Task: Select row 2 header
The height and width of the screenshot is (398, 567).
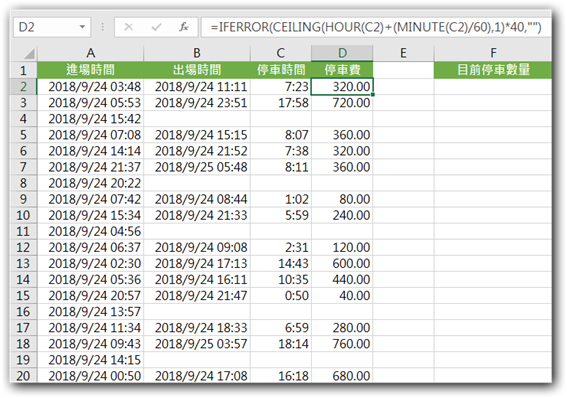Action: click(x=23, y=87)
